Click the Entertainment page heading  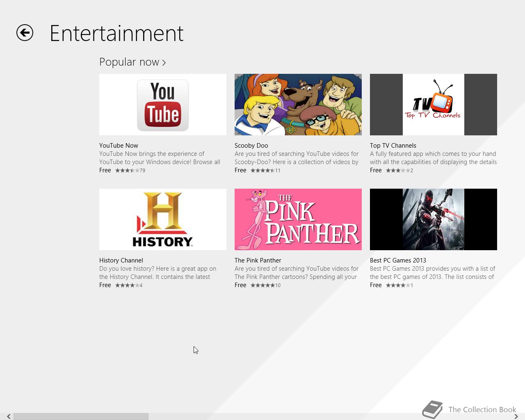[116, 33]
